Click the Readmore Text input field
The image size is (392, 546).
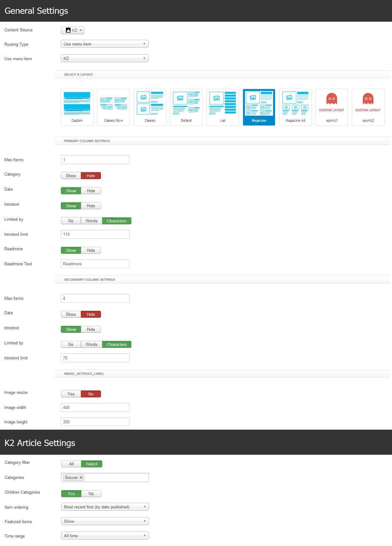point(95,264)
